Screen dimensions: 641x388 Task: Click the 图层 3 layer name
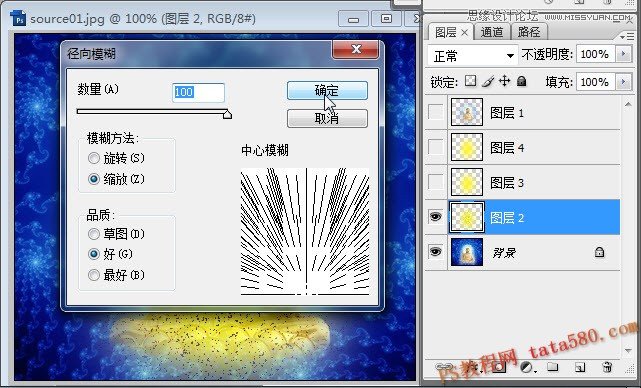pos(507,183)
